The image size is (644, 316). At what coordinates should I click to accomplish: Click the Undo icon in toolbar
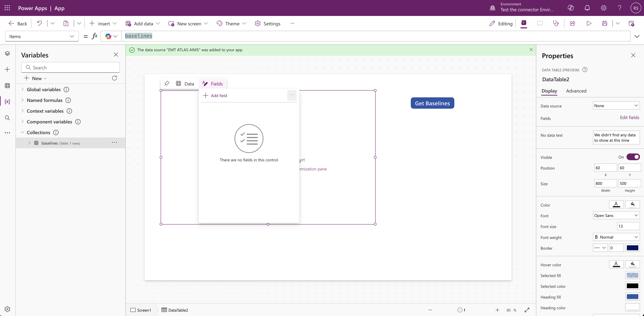pos(39,24)
